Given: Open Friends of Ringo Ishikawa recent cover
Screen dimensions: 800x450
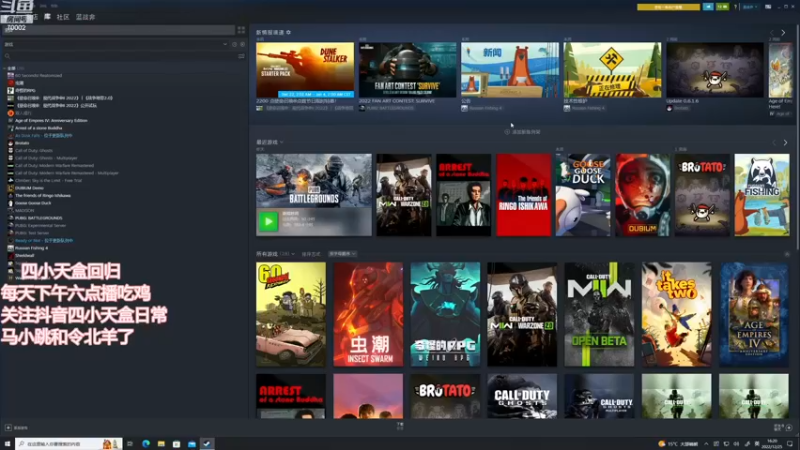Looking at the screenshot, I should click(x=523, y=195).
